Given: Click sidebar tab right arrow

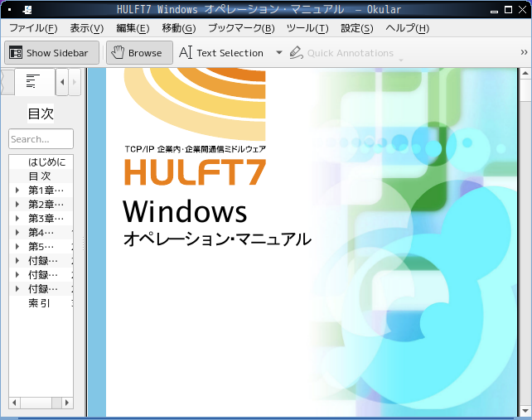Looking at the screenshot, I should 75,82.
